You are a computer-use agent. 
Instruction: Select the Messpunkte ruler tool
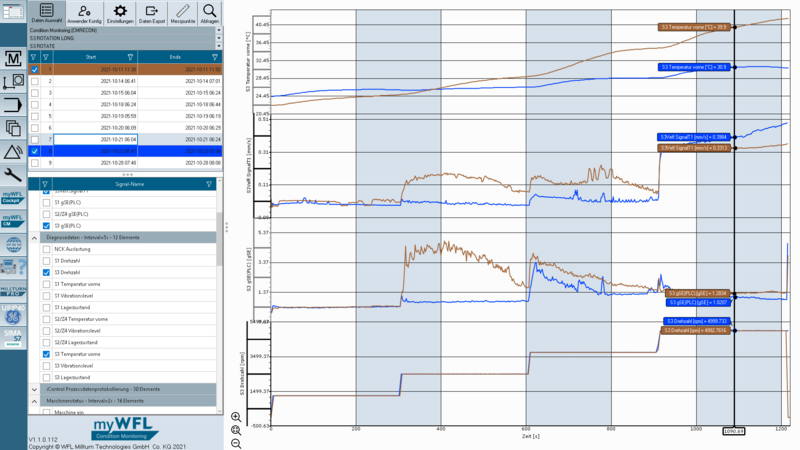(x=183, y=13)
